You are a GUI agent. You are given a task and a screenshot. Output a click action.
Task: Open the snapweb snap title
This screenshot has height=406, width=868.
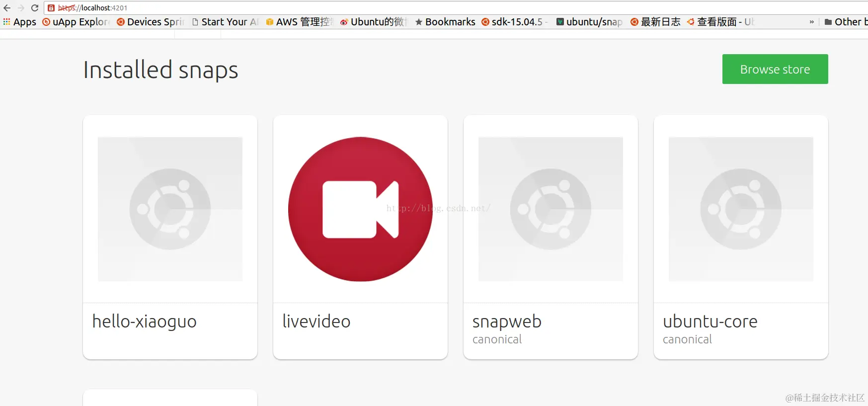coord(507,322)
